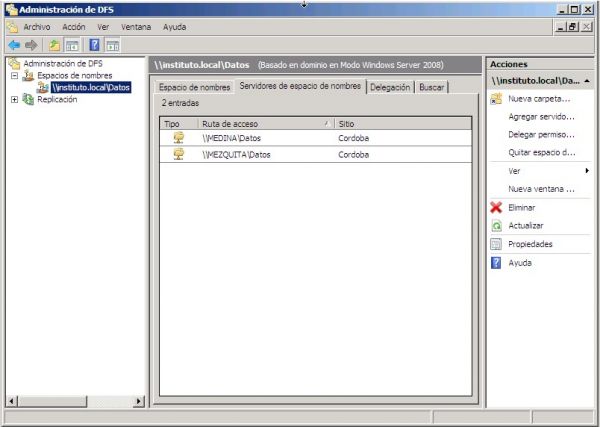Open the Buscar tab
Image resolution: width=600 pixels, height=427 pixels.
[x=431, y=87]
